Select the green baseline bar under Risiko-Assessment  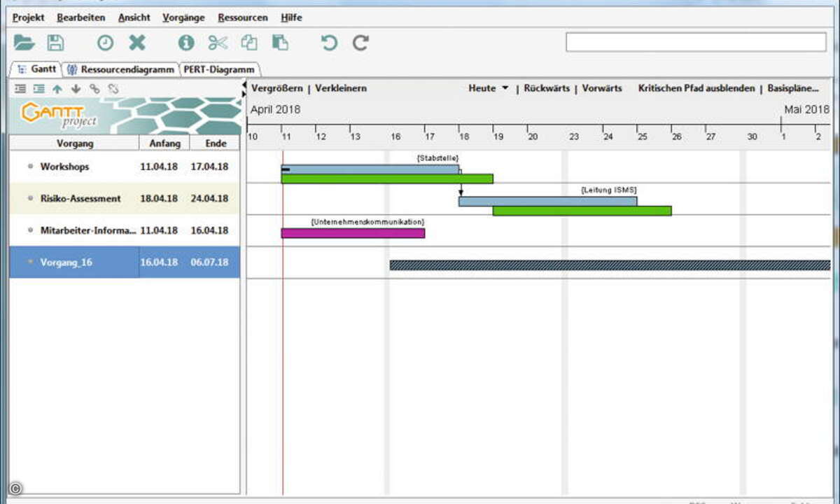tap(582, 210)
